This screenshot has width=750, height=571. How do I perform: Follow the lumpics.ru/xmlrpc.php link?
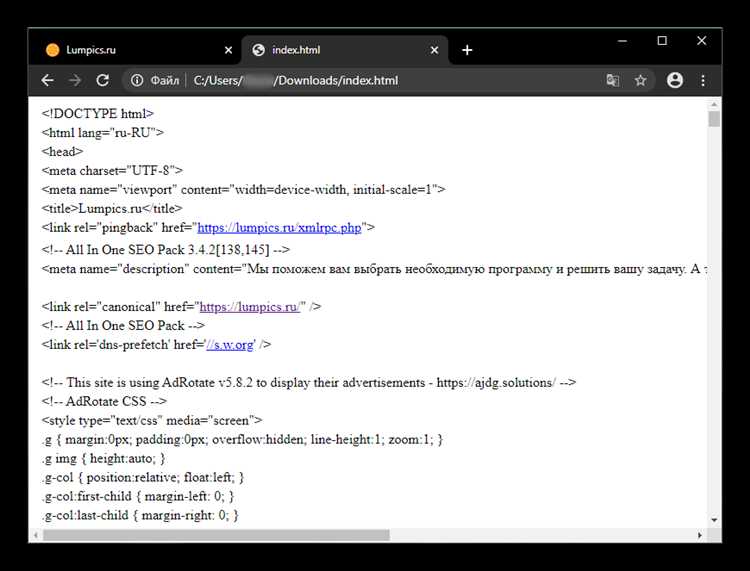point(279,228)
